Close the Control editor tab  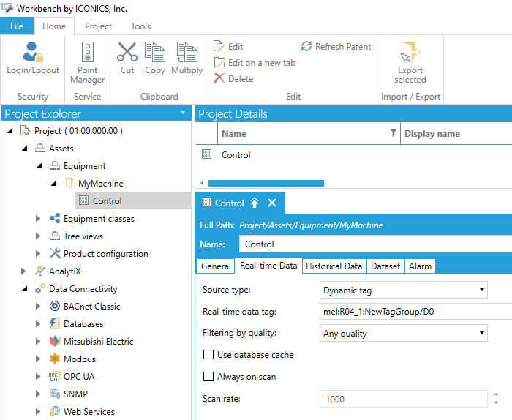pos(272,203)
